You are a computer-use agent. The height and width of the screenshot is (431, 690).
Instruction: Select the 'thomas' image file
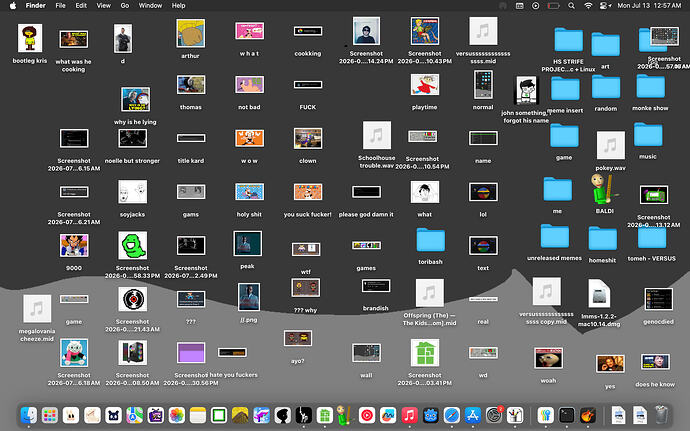pyautogui.click(x=191, y=85)
